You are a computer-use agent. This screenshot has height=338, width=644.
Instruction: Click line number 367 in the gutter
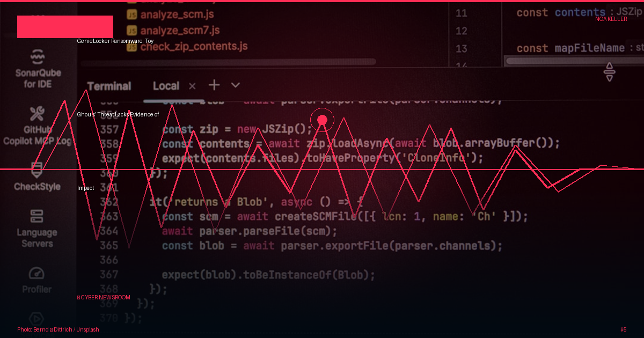109,274
